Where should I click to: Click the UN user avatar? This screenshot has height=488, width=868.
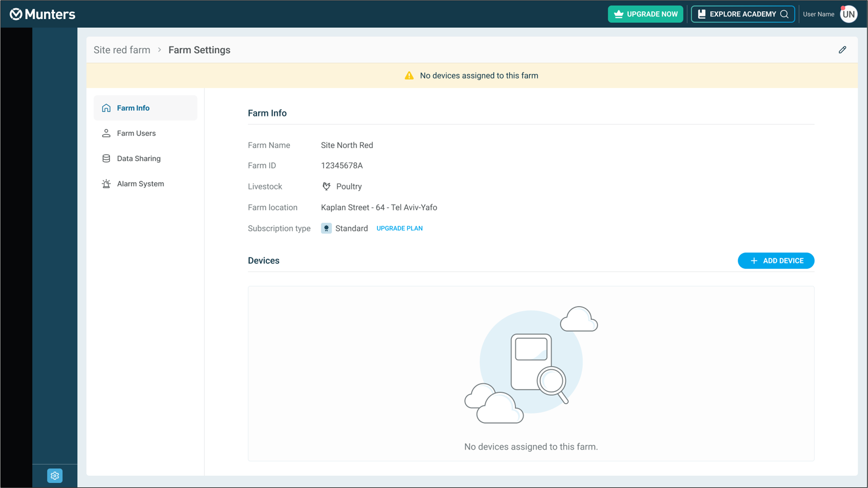848,14
